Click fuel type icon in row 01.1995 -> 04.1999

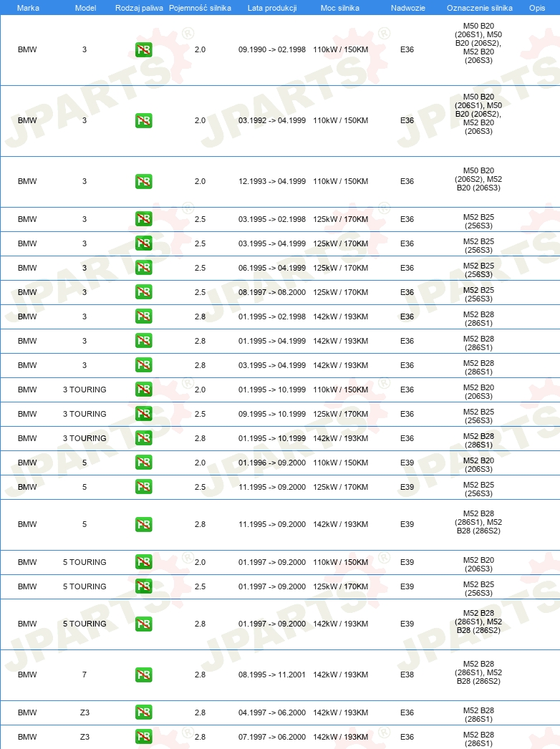[x=144, y=341]
